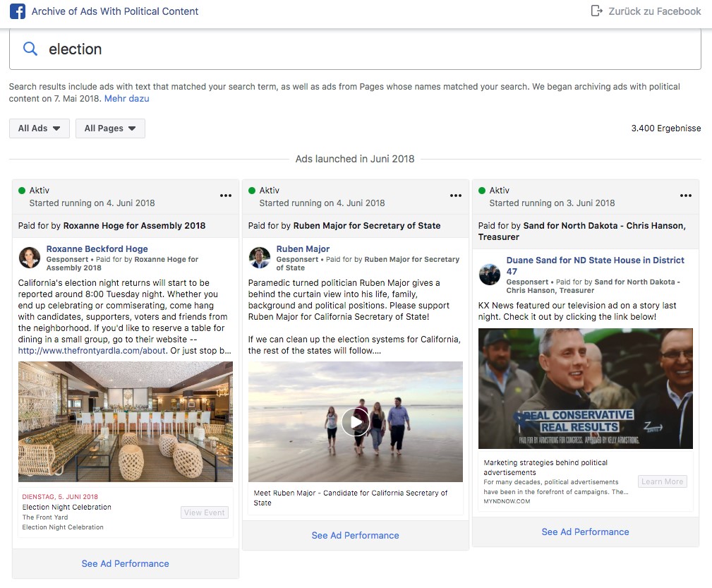Open the All Pages filter dropdown
The image size is (712, 588).
(110, 128)
